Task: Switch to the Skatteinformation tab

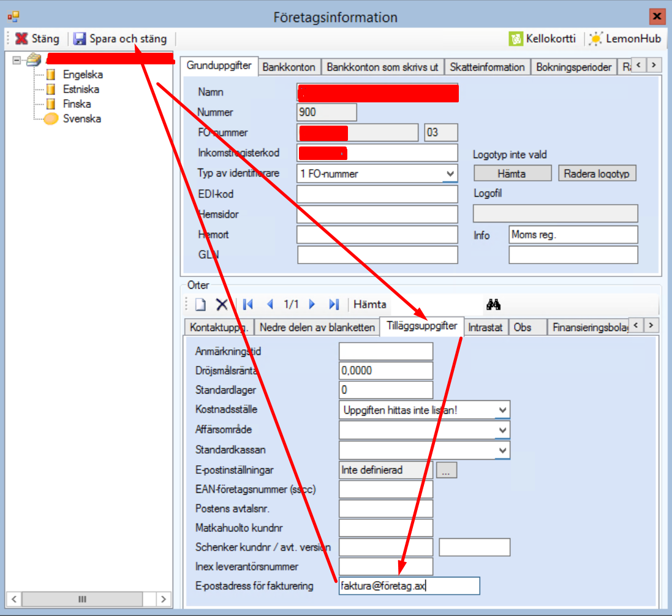Action: [487, 67]
